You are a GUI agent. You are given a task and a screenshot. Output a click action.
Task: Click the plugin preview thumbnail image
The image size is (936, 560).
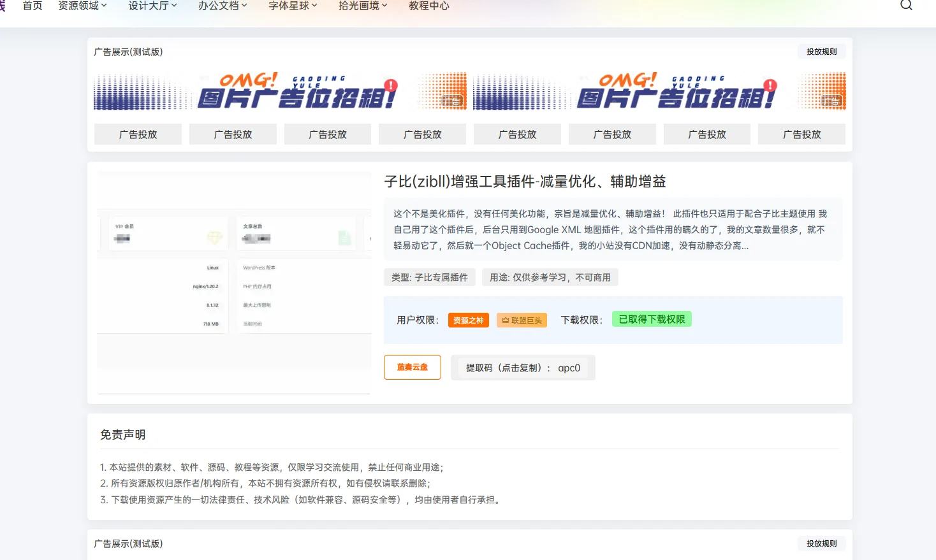[x=233, y=280]
